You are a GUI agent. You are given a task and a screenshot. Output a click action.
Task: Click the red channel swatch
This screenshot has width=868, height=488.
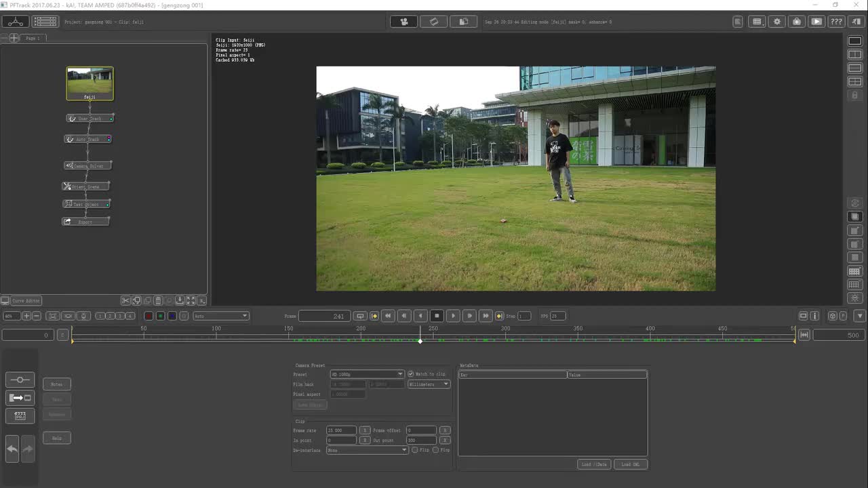click(149, 316)
